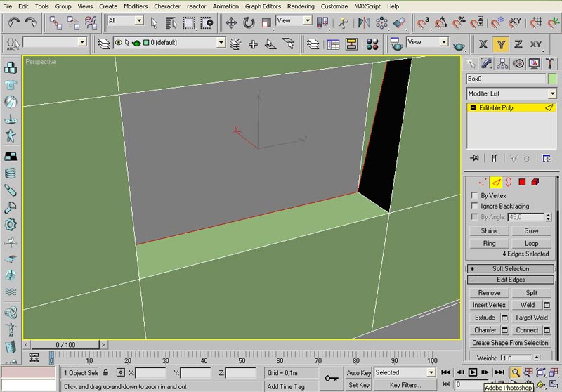Click the Zoom magnifier viewport tool
This screenshot has height=392, width=562.
click(x=516, y=372)
